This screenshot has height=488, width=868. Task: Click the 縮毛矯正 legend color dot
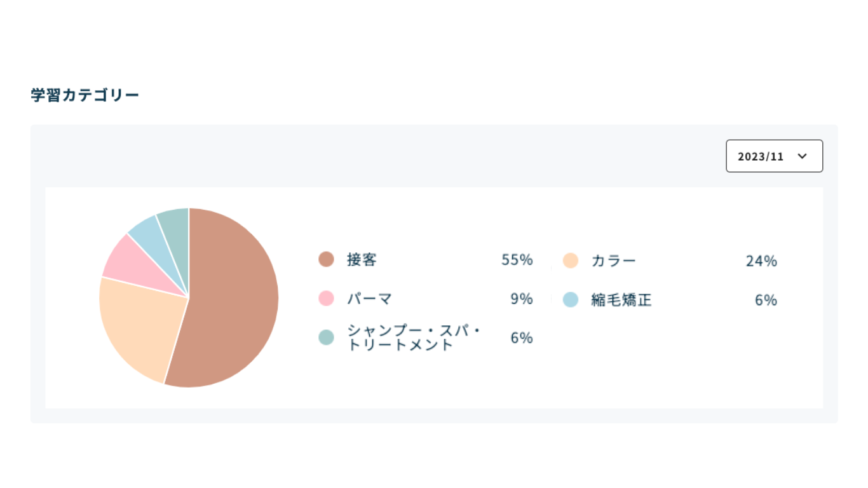click(x=569, y=300)
